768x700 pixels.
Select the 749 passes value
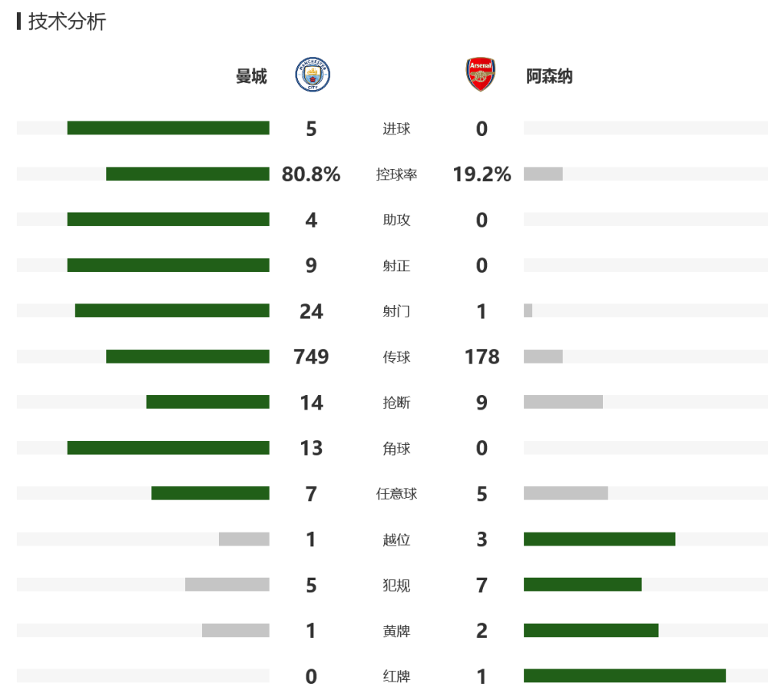point(311,357)
